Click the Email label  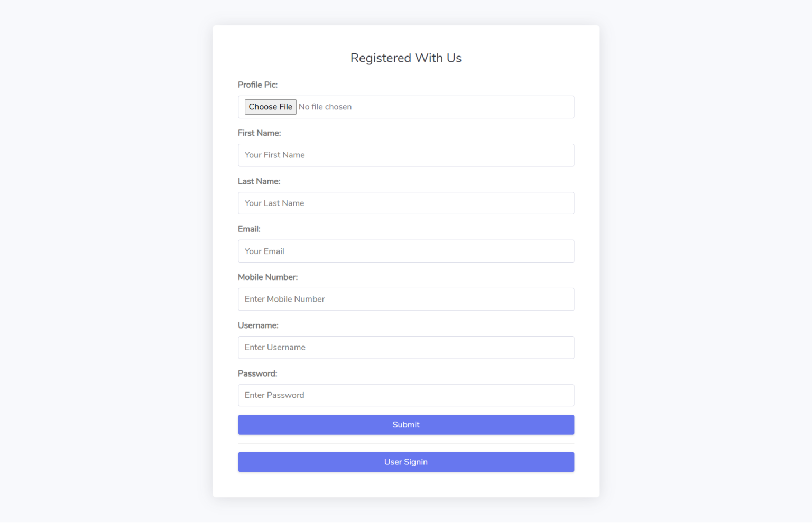click(x=248, y=229)
